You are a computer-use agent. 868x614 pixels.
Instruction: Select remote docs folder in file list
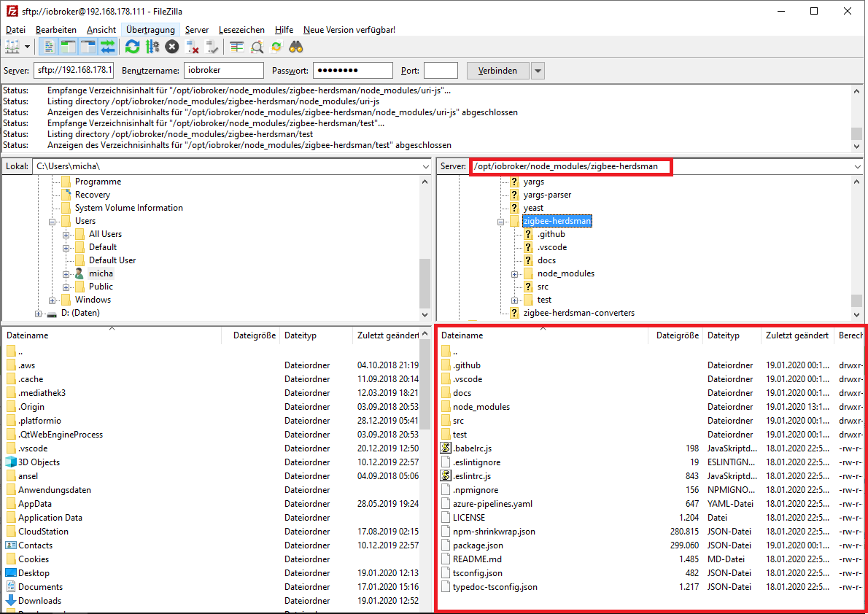462,393
